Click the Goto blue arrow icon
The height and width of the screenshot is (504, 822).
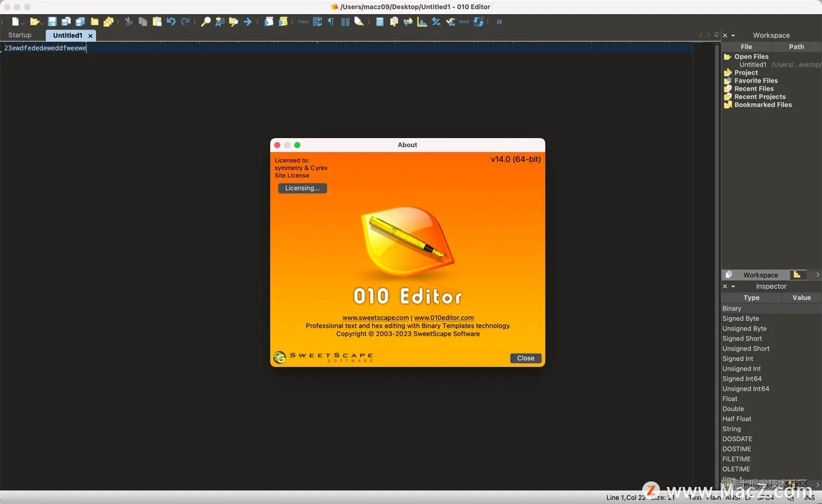(248, 22)
